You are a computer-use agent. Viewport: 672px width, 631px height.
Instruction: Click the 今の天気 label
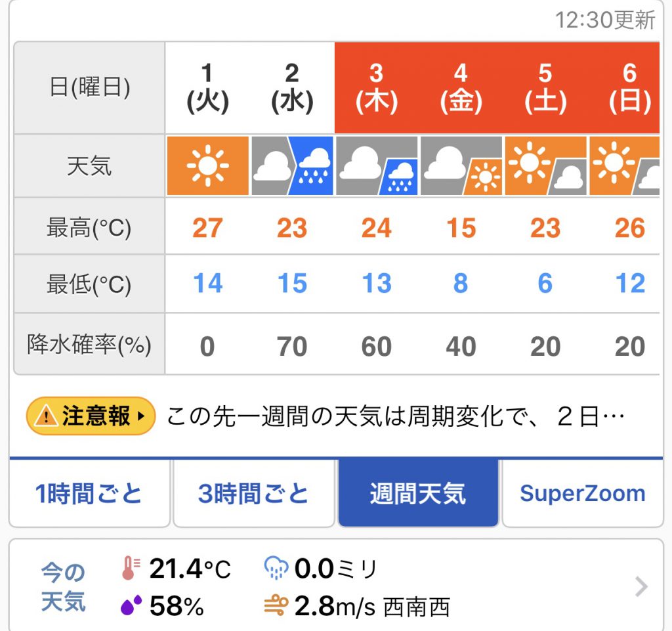click(x=64, y=586)
